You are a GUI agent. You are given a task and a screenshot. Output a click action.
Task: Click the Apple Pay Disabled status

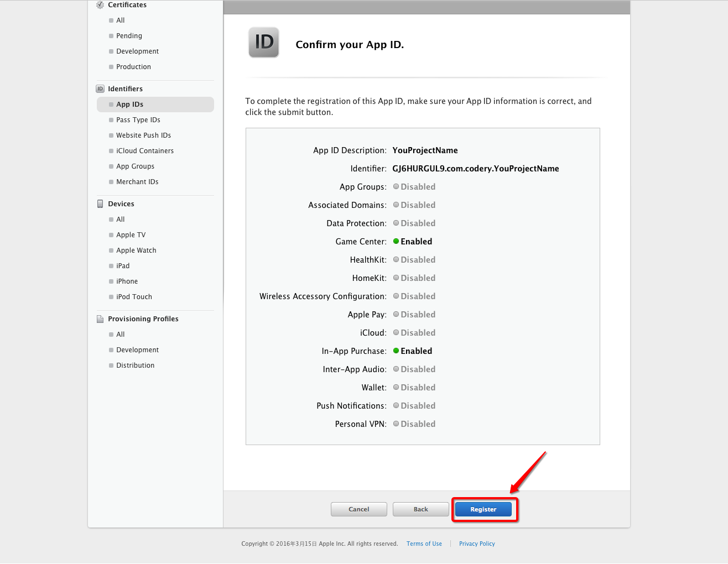pyautogui.click(x=414, y=315)
